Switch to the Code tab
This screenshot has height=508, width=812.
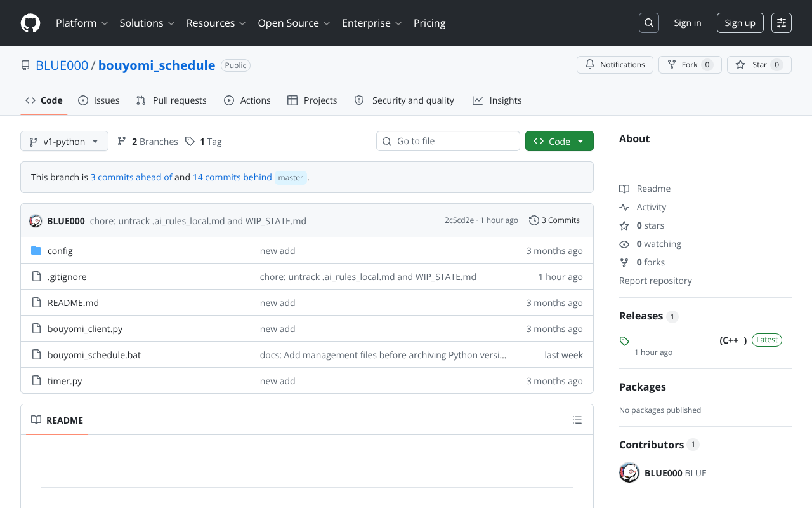click(x=44, y=100)
